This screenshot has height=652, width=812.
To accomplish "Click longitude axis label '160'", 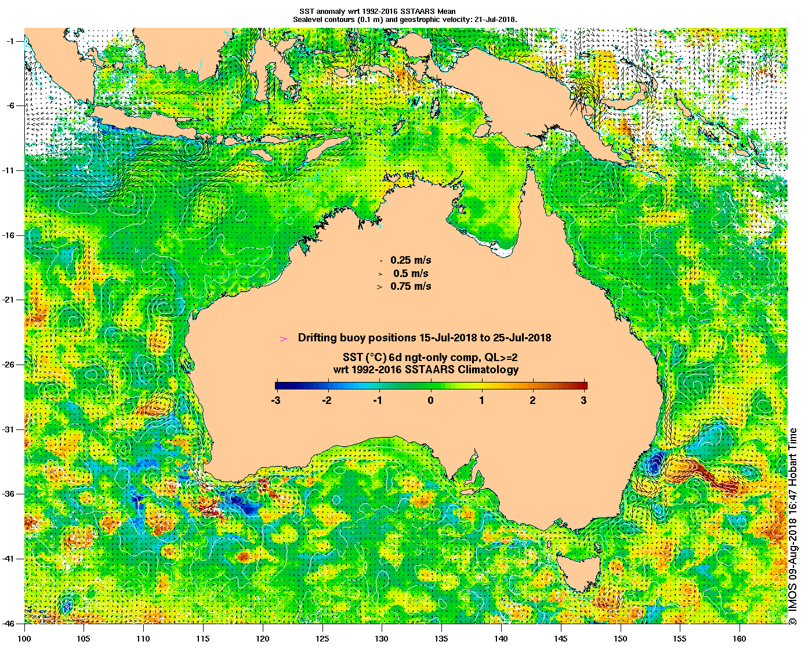I will [x=739, y=639].
